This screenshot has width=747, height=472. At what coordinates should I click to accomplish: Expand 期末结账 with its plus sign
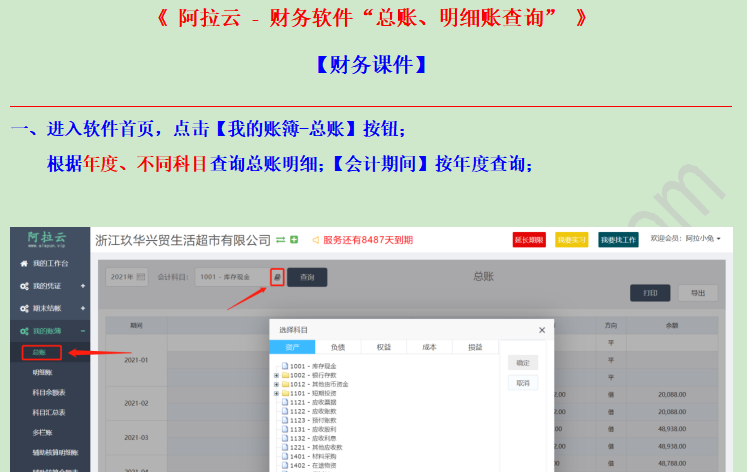click(83, 308)
